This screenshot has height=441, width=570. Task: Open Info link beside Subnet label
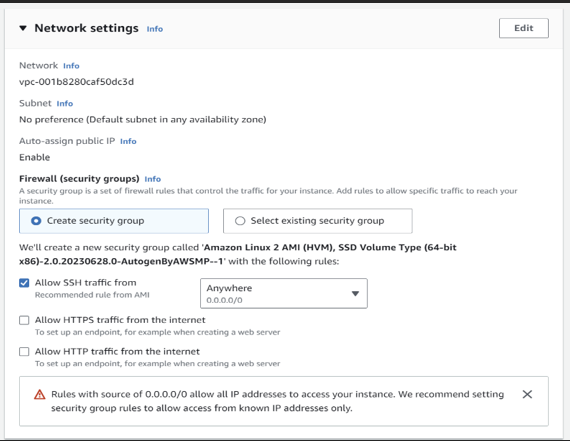(65, 104)
